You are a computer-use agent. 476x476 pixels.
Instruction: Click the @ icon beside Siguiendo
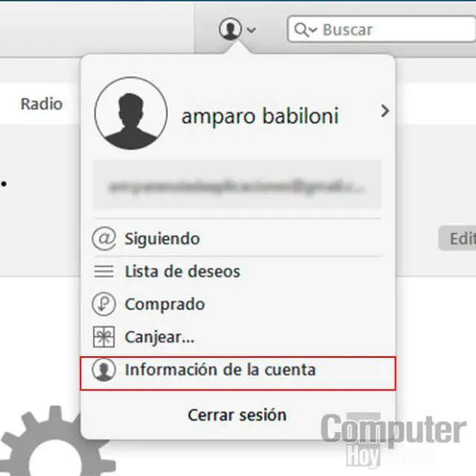[x=104, y=239]
